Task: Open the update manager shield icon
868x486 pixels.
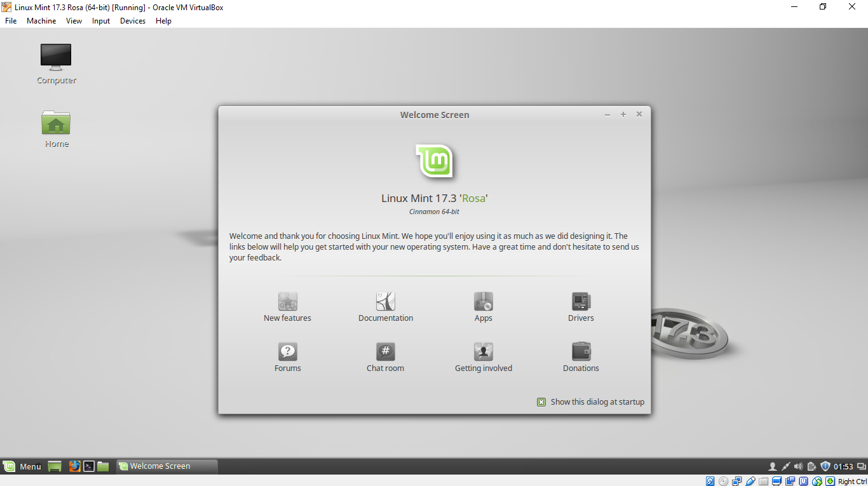Action: tap(825, 466)
